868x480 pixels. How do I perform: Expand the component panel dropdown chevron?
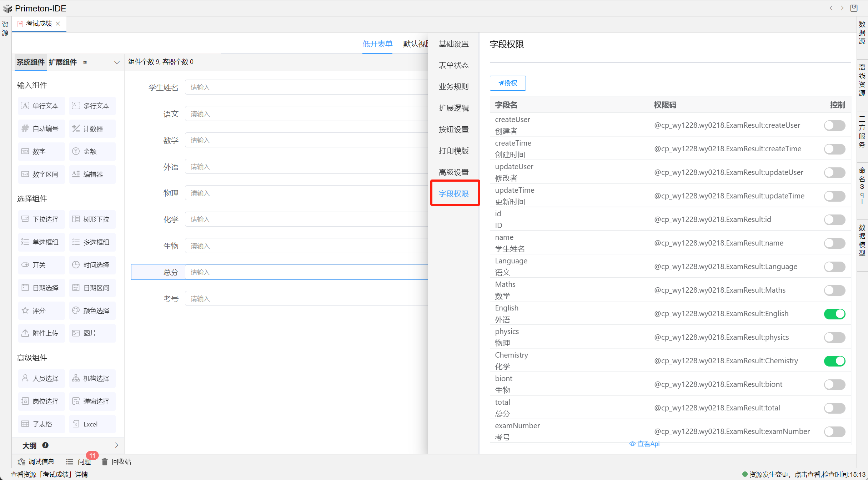click(117, 62)
